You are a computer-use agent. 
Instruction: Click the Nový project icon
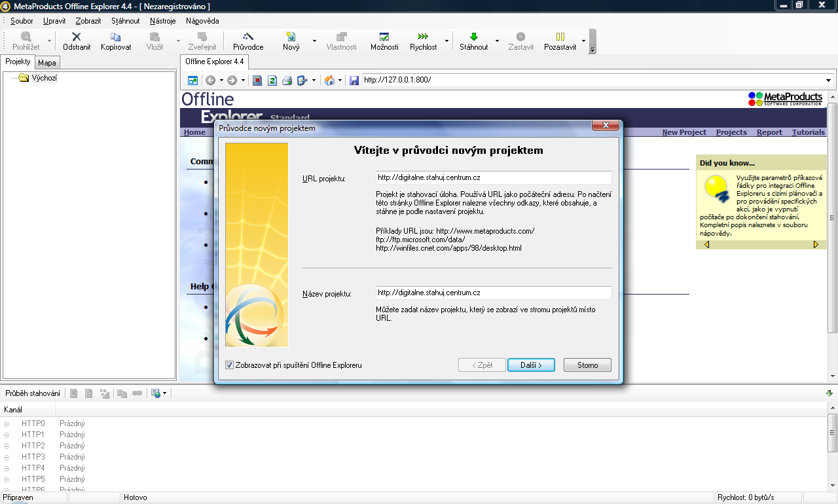pos(291,37)
